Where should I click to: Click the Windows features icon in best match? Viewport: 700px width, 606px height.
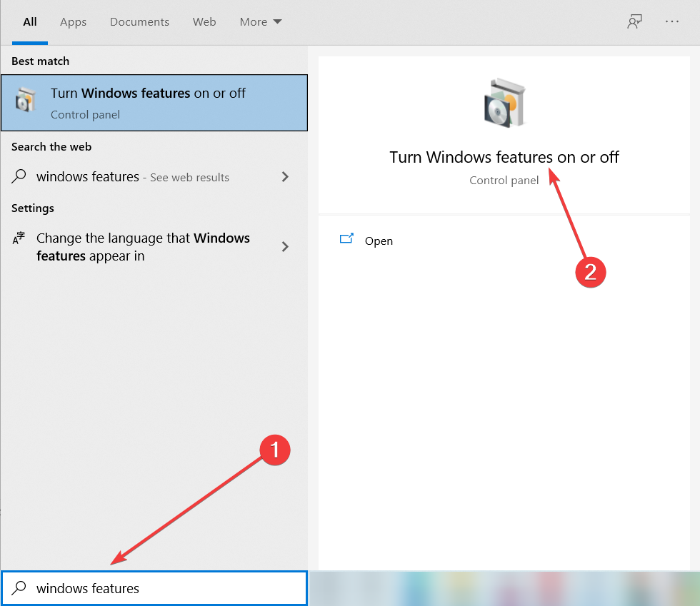25,99
